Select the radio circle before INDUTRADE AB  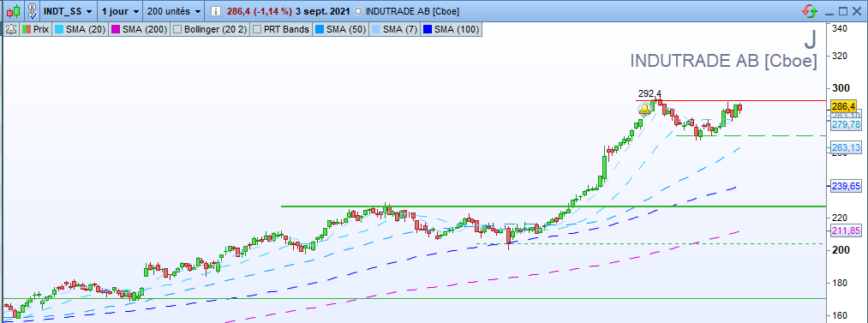(357, 11)
